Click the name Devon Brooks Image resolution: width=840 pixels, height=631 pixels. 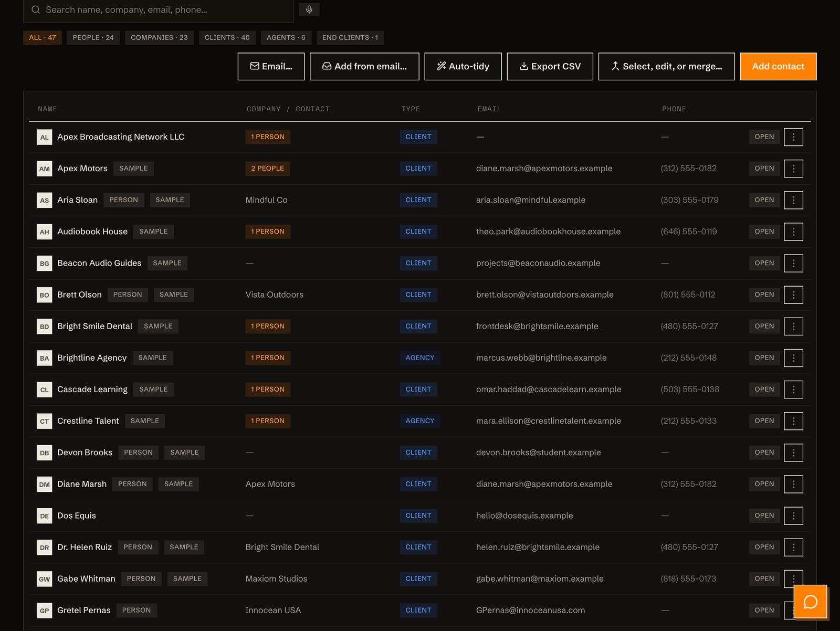[x=85, y=453]
